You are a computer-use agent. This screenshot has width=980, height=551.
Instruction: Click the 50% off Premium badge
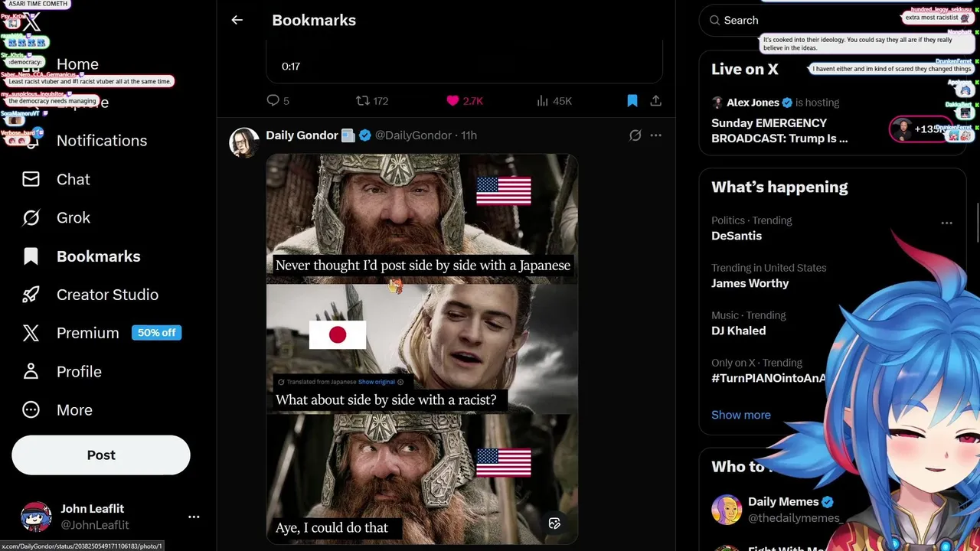point(157,333)
